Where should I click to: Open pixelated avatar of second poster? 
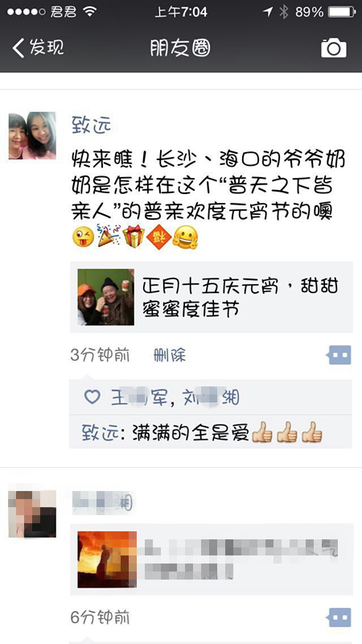[x=32, y=514]
